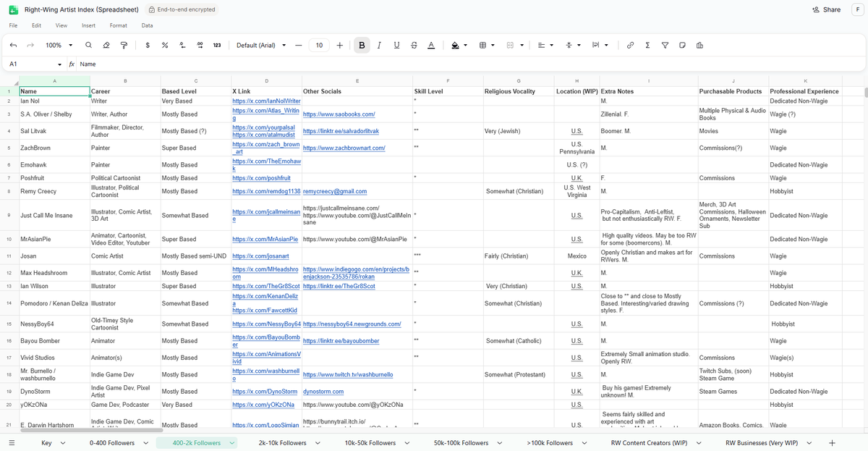Switch to the 2k-10k Followers sheet
868x451 pixels.
[x=283, y=442]
